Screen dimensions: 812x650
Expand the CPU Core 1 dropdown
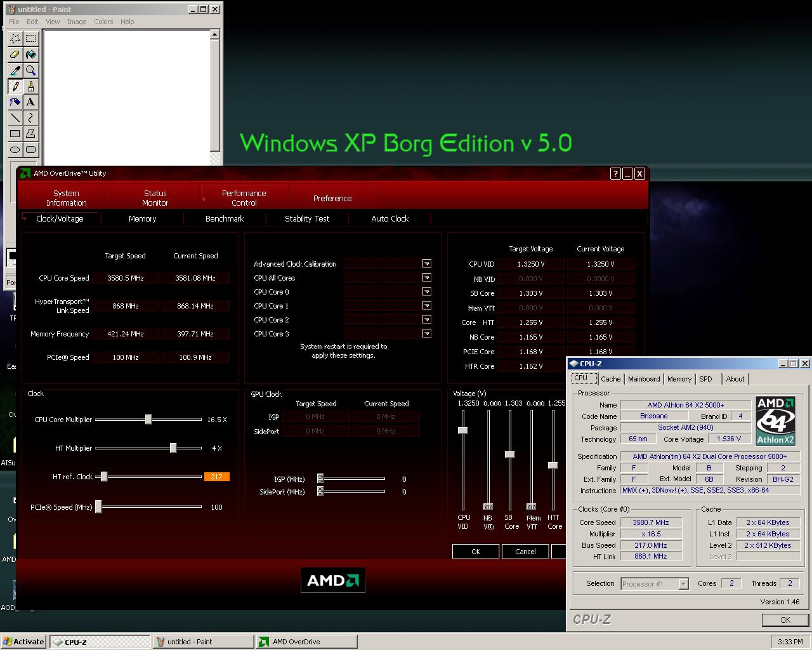427,305
